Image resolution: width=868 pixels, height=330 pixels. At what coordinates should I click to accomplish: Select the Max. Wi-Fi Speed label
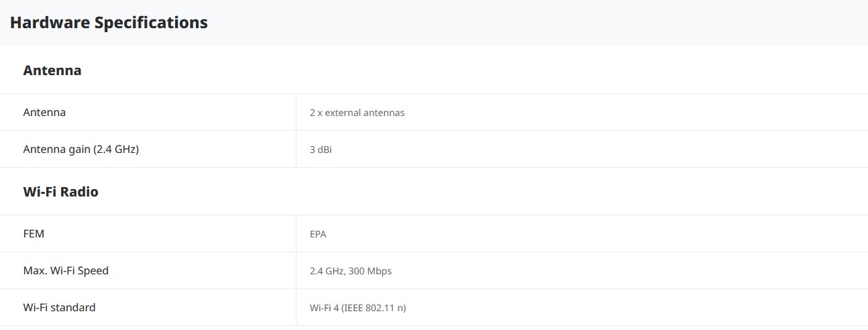[x=66, y=271]
